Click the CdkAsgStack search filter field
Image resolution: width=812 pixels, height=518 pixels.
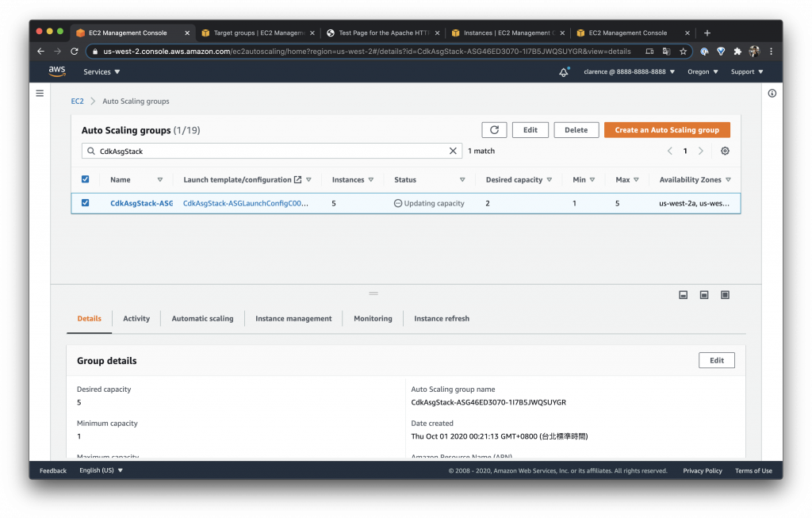272,151
